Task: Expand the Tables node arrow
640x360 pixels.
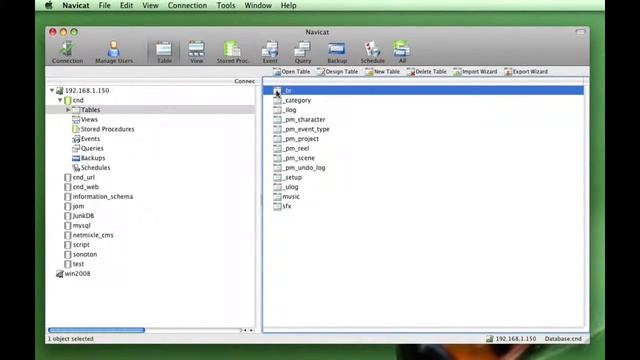Action: pos(68,110)
